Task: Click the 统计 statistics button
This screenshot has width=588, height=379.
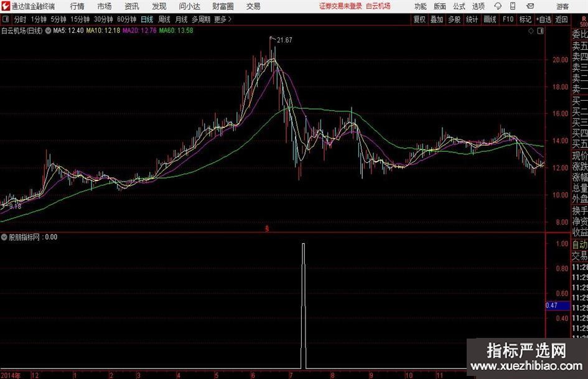Action: (472, 19)
